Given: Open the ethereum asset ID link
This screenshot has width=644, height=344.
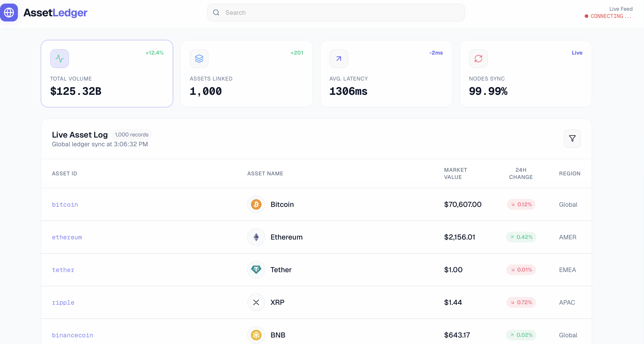Looking at the screenshot, I should 67,238.
